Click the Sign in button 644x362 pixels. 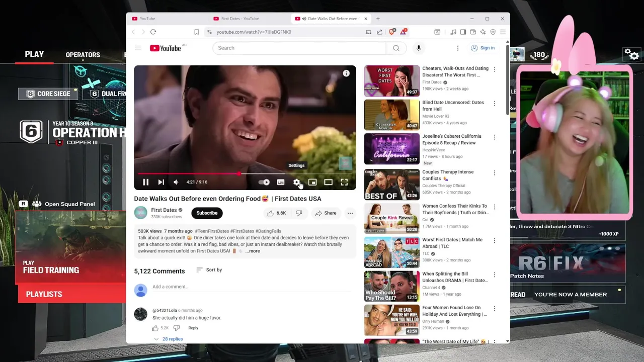point(483,48)
